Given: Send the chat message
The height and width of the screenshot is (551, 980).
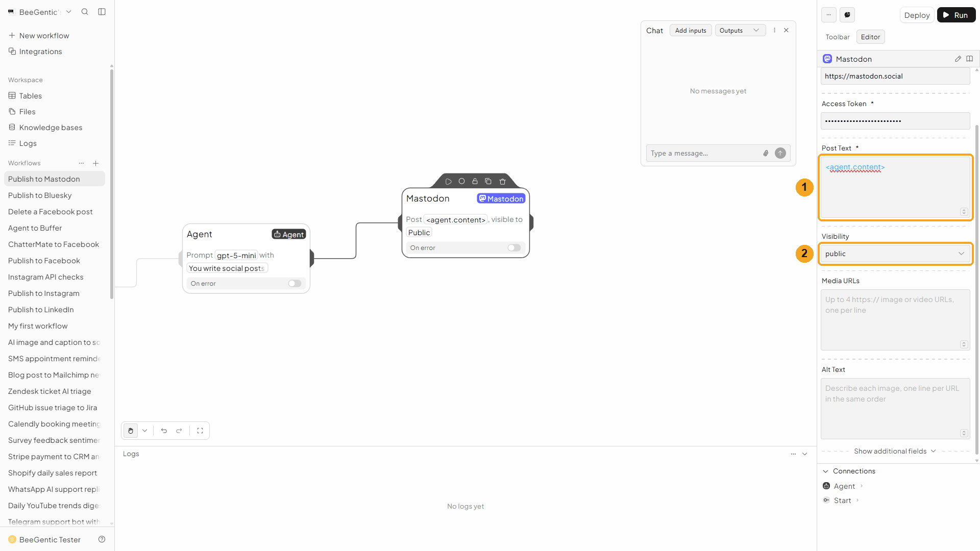Looking at the screenshot, I should (x=780, y=153).
